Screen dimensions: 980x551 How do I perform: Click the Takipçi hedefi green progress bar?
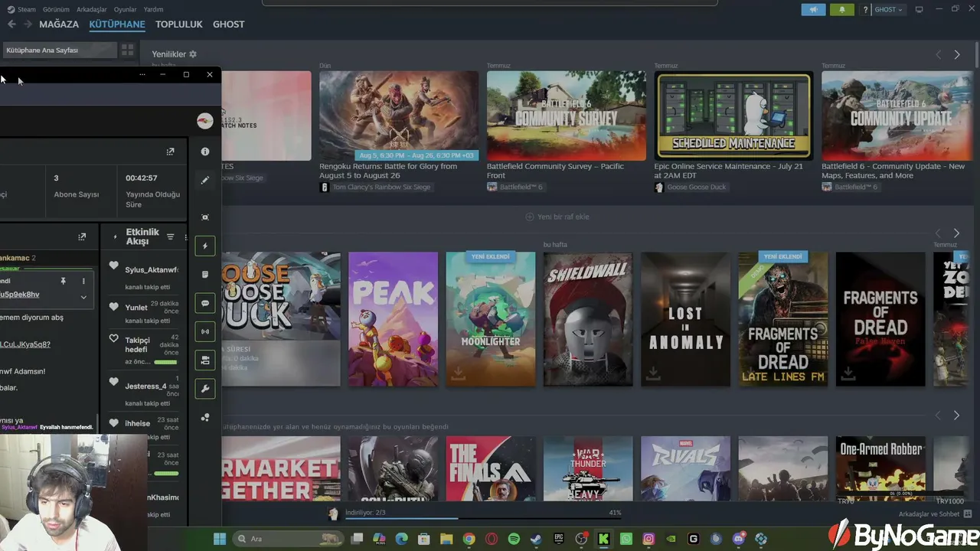[x=165, y=362]
